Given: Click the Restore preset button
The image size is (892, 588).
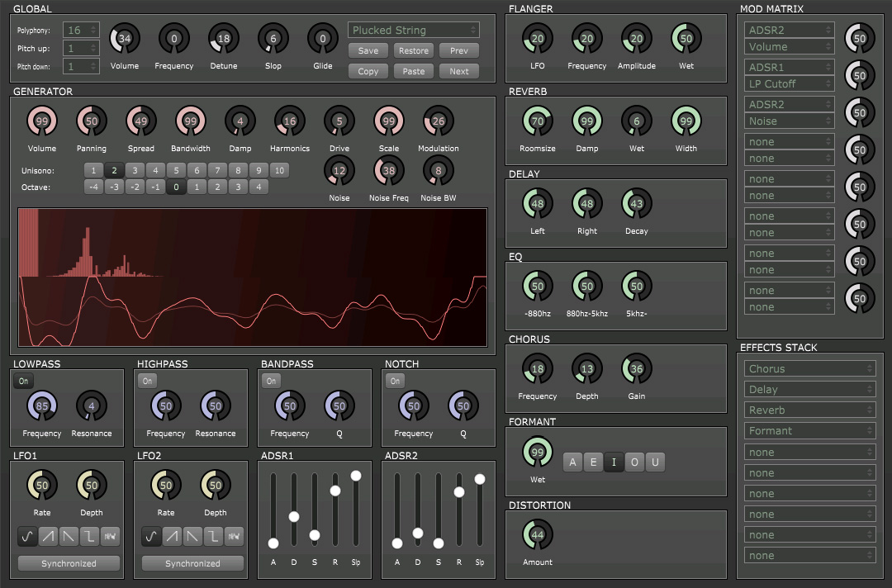Looking at the screenshot, I should pyautogui.click(x=414, y=50).
